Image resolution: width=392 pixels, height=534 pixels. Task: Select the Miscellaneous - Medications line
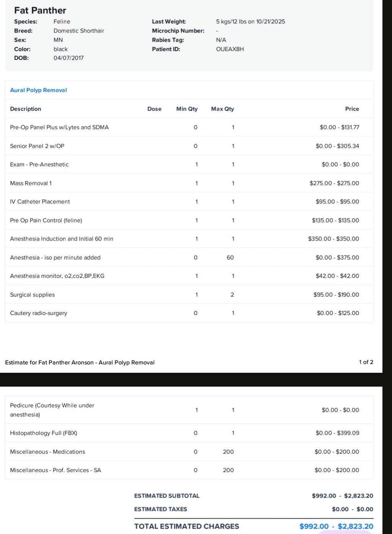(x=47, y=452)
